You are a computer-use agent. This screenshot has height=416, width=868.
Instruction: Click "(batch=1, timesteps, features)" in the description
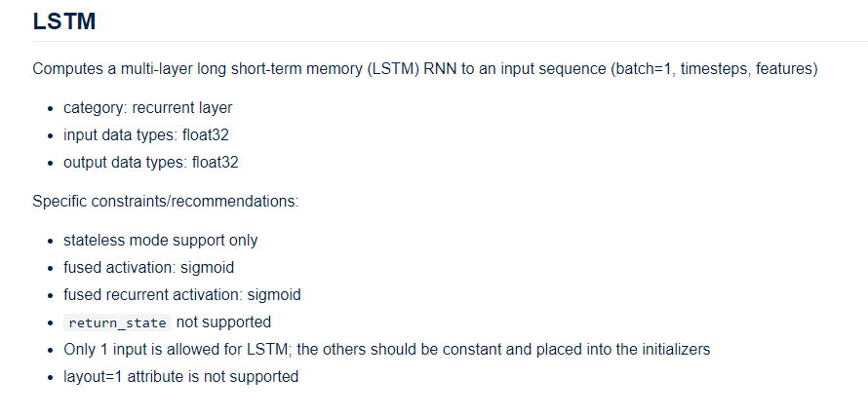click(713, 70)
